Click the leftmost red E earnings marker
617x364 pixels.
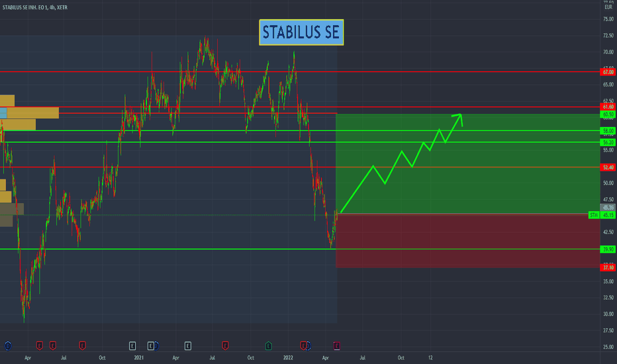tap(39, 346)
